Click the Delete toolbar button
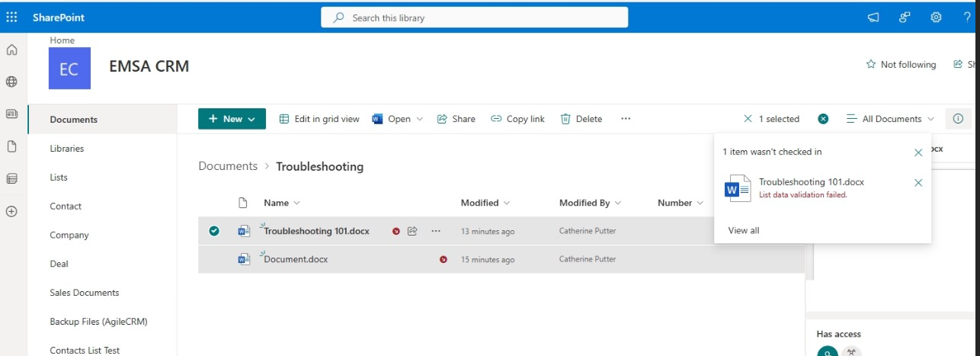This screenshot has height=356, width=980. (581, 119)
